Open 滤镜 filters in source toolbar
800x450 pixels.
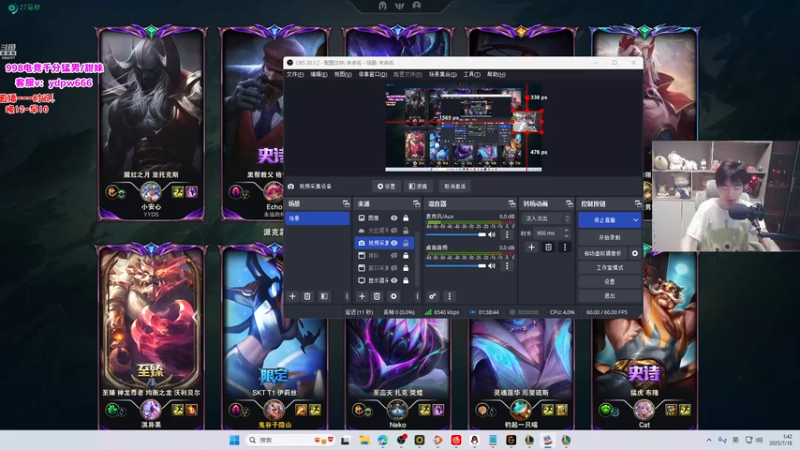pos(418,186)
